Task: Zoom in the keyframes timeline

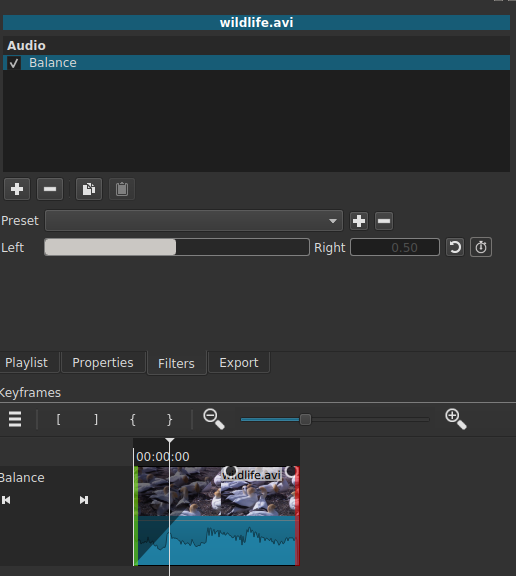Action: coord(456,419)
